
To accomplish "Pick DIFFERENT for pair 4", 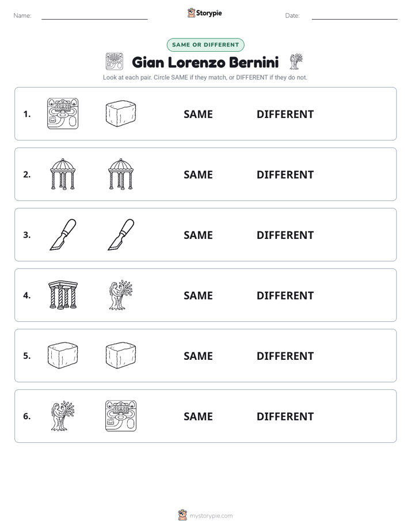I will (x=285, y=295).
